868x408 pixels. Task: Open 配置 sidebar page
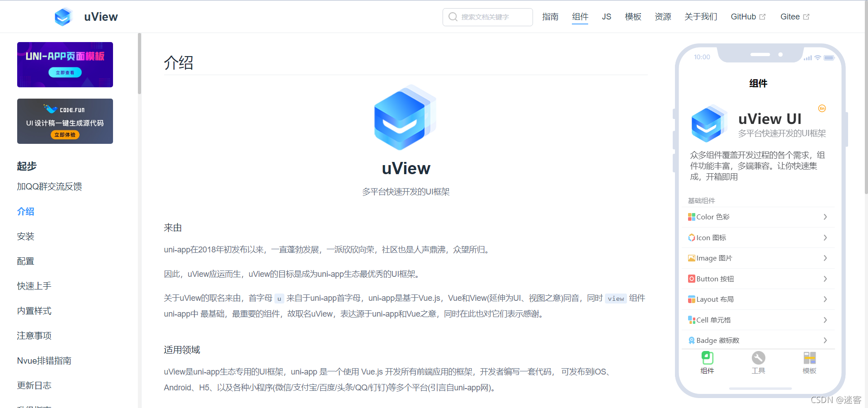point(26,261)
